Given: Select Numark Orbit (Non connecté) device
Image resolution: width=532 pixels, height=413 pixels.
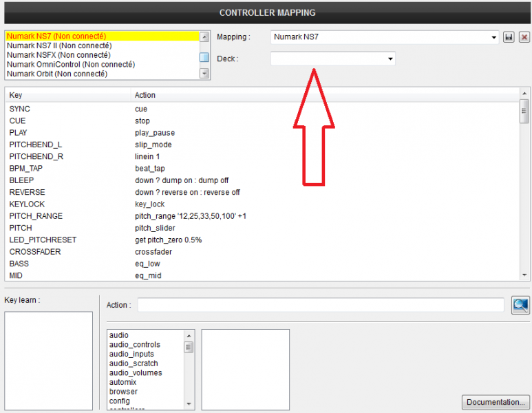Looking at the screenshot, I should pyautogui.click(x=102, y=74).
